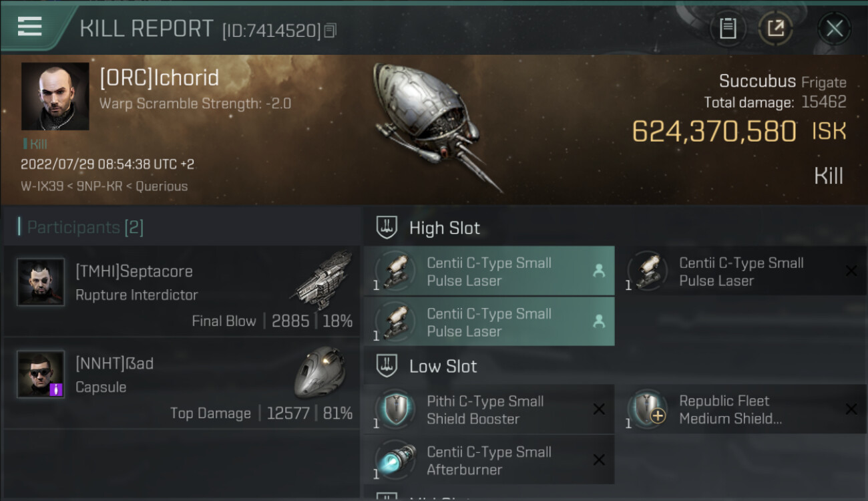868x501 pixels.
Task: Click the share export icon
Action: (775, 28)
